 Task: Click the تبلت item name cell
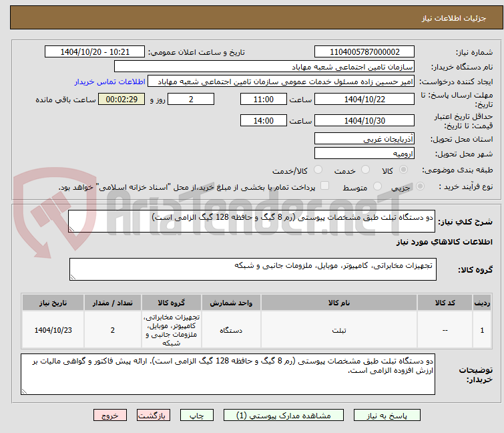click(x=339, y=330)
